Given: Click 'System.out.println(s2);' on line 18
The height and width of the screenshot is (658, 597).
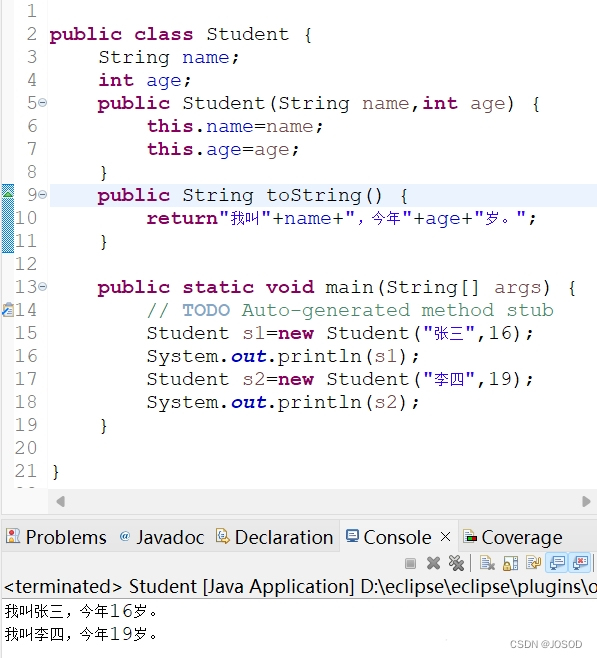Looking at the screenshot, I should 283,402.
